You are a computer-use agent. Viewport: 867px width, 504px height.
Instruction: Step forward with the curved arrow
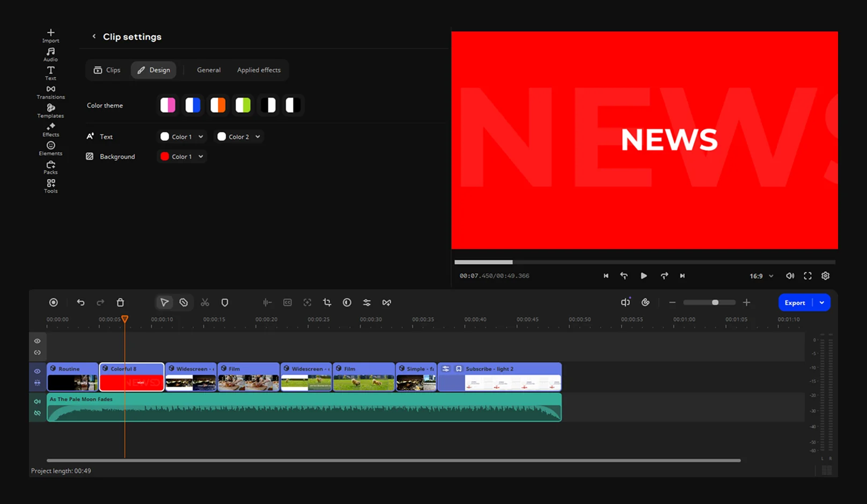(664, 276)
